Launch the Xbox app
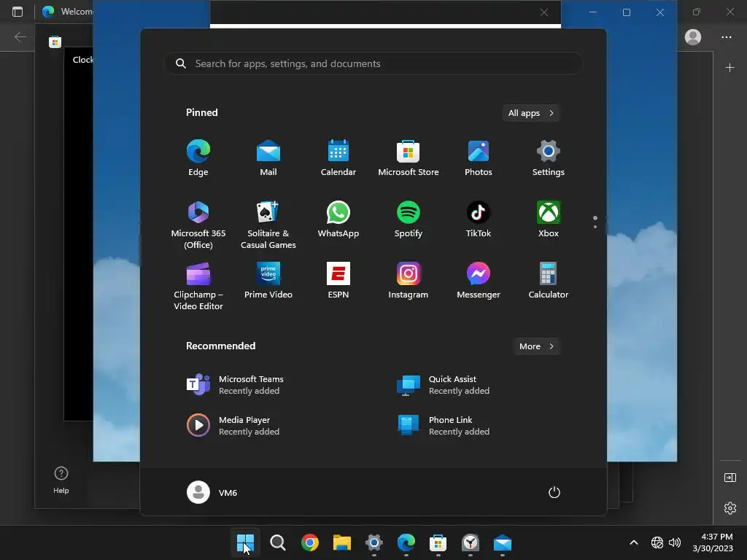 [x=549, y=220]
